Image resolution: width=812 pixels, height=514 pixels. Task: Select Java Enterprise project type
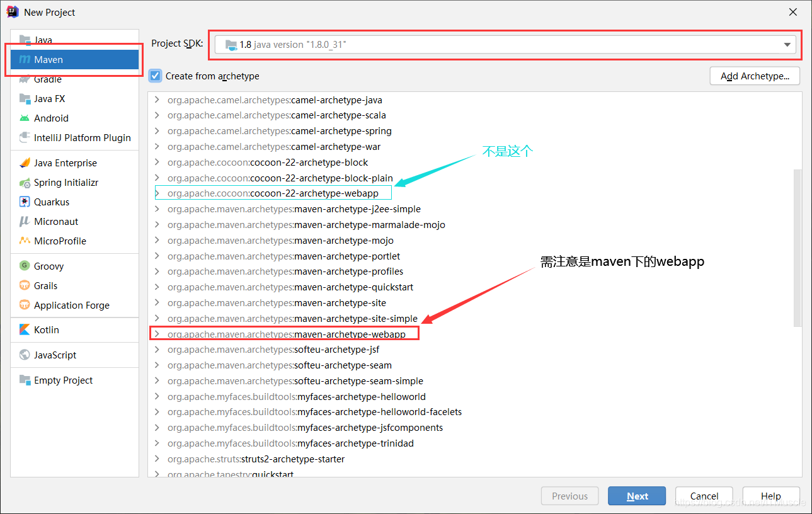click(75, 163)
